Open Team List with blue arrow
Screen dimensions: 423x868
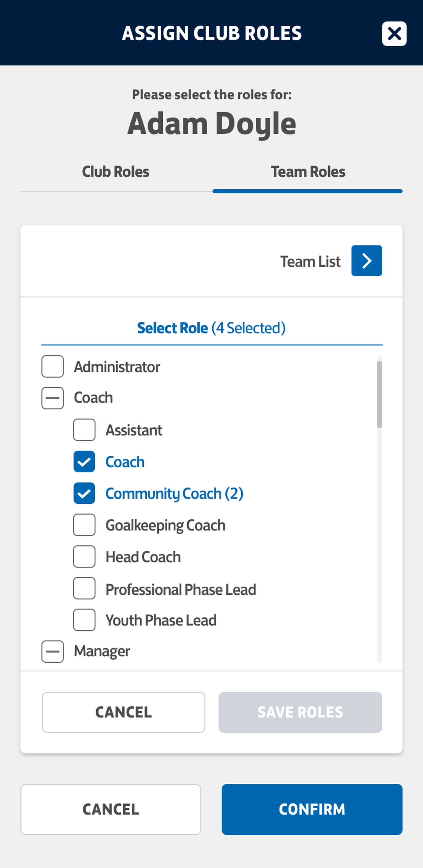pos(366,260)
